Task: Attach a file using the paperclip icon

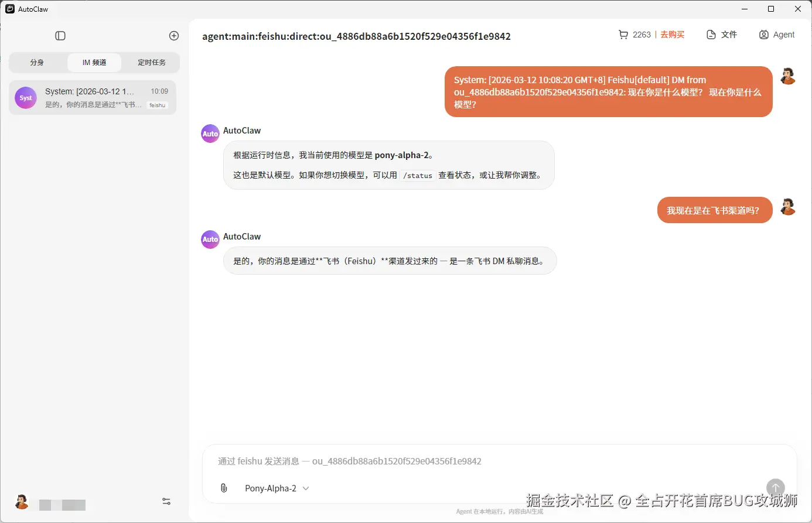Action: (223, 487)
